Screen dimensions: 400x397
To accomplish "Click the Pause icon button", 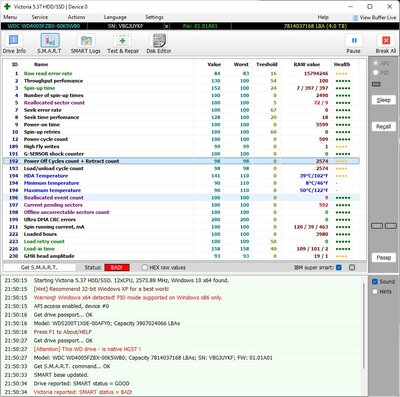I will click(x=354, y=40).
